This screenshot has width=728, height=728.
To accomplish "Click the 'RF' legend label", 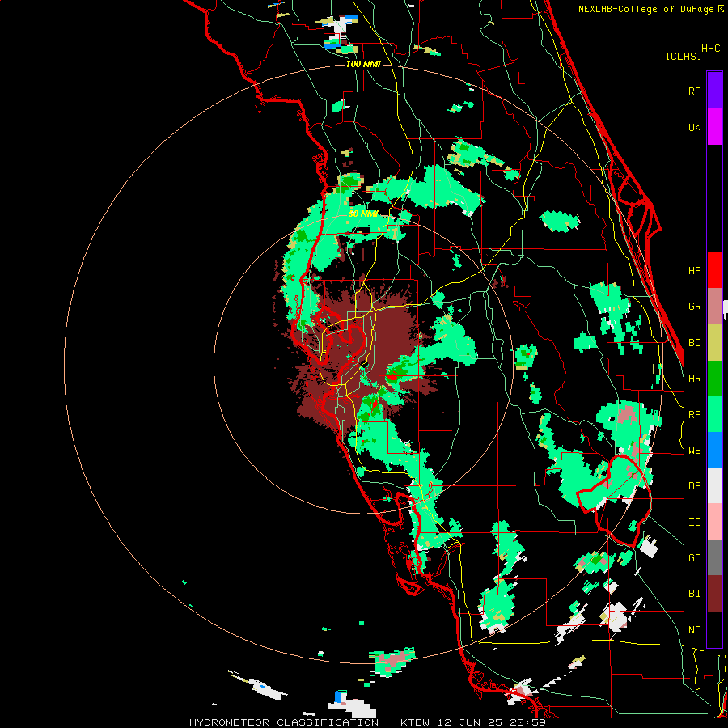I will pyautogui.click(x=694, y=91).
